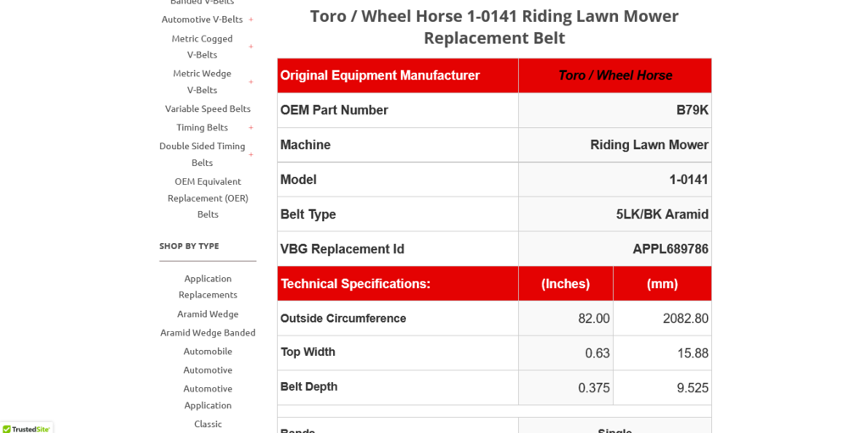Open Automotive V-Belts category
Screen dimensions: 868x433
pyautogui.click(x=202, y=19)
